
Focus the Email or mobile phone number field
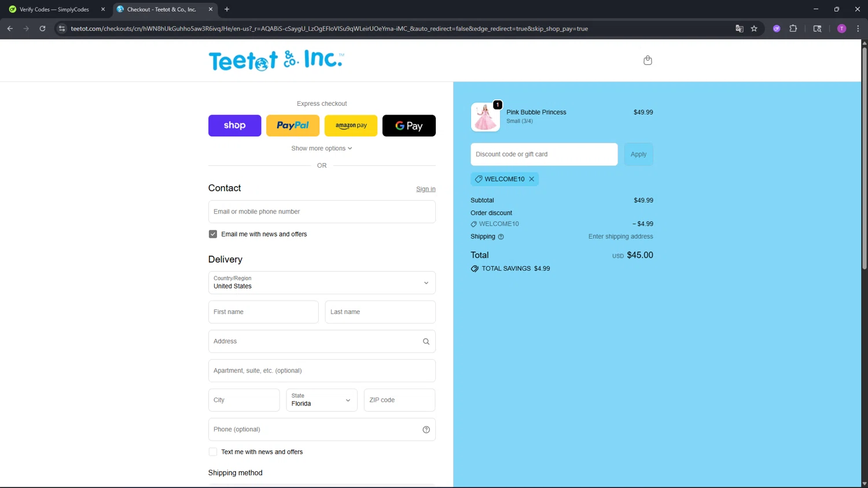tap(322, 212)
